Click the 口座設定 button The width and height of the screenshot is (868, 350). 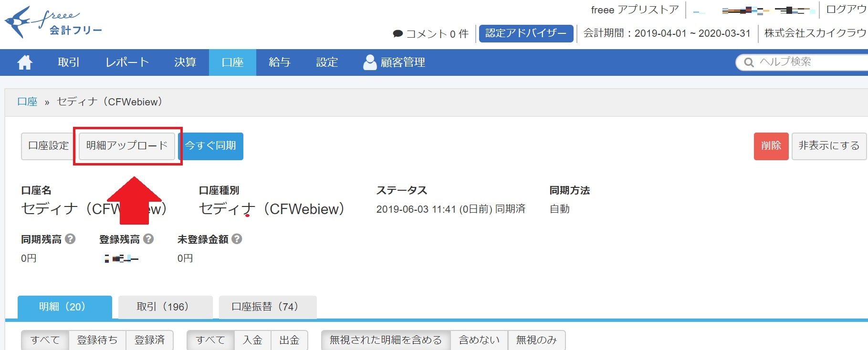(48, 146)
